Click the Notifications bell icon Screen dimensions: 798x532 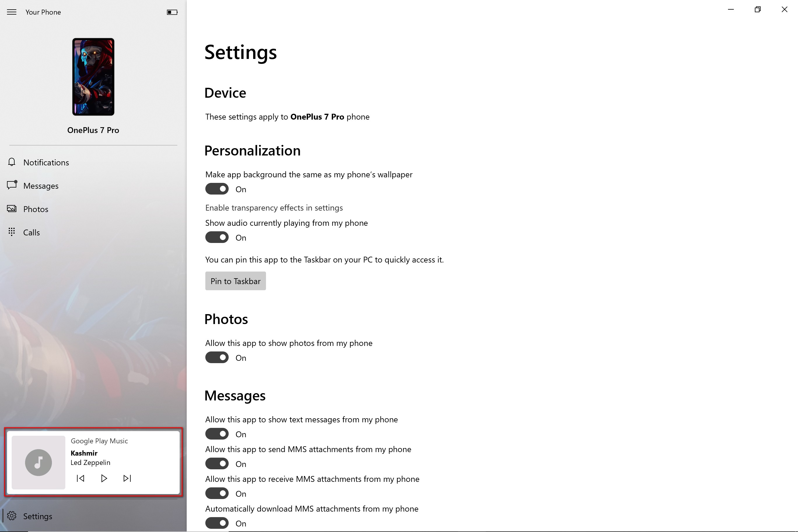[x=12, y=162]
